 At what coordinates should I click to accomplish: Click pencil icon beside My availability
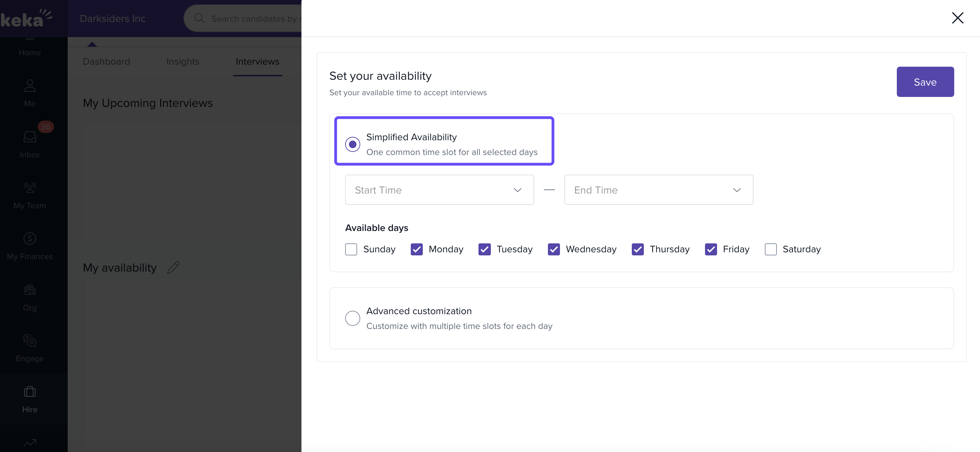click(173, 267)
